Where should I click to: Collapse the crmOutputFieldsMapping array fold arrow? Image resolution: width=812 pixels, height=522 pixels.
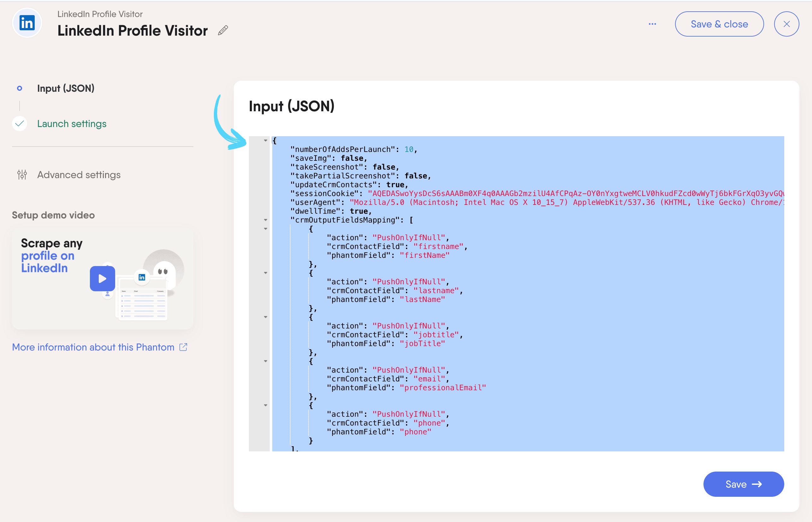pyautogui.click(x=266, y=220)
